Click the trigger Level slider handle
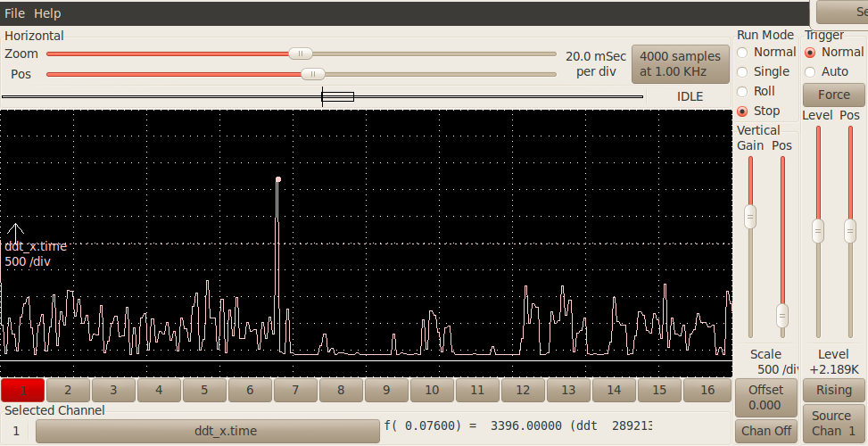 [x=816, y=230]
